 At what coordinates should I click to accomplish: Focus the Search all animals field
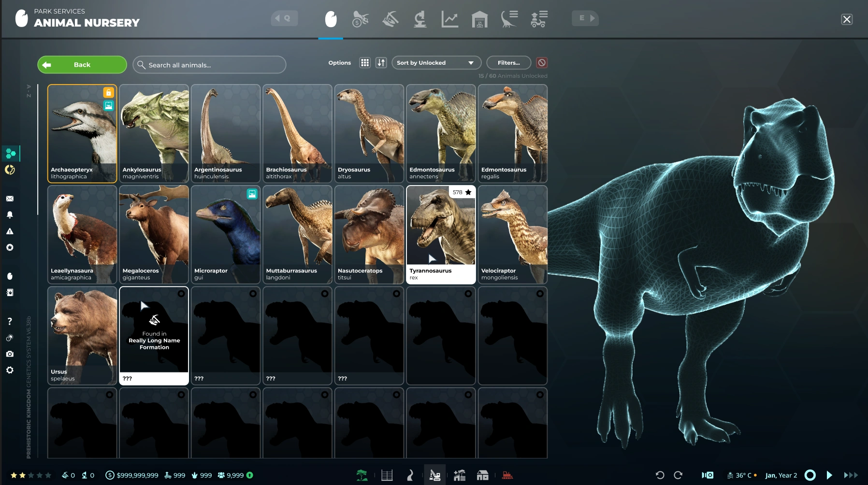click(209, 65)
